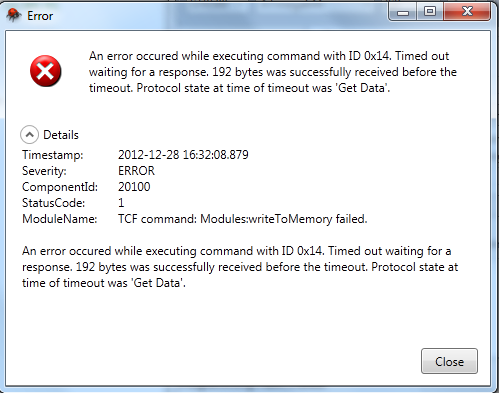Click the Timestamp field label
499x393 pixels.
point(53,155)
